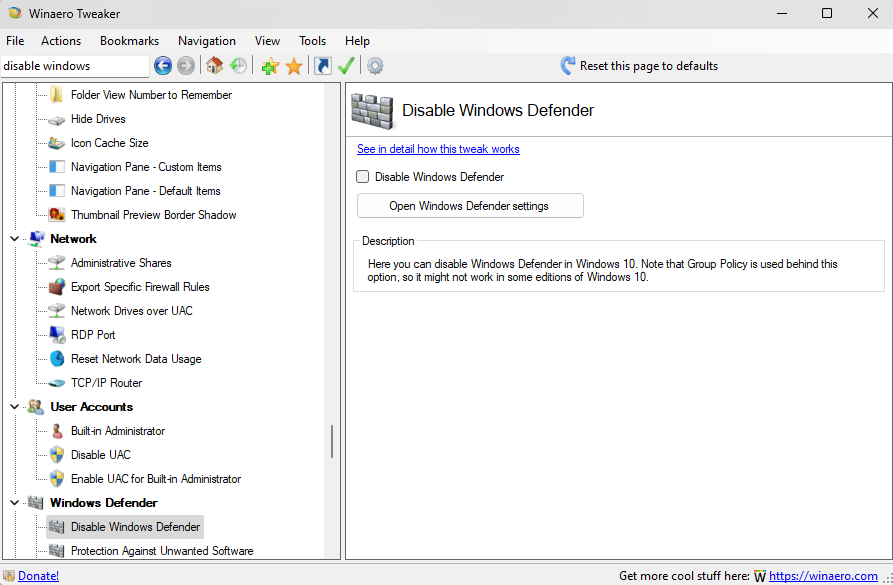The image size is (893, 585).
Task: Click the User Accounts people icon
Action: (35, 407)
